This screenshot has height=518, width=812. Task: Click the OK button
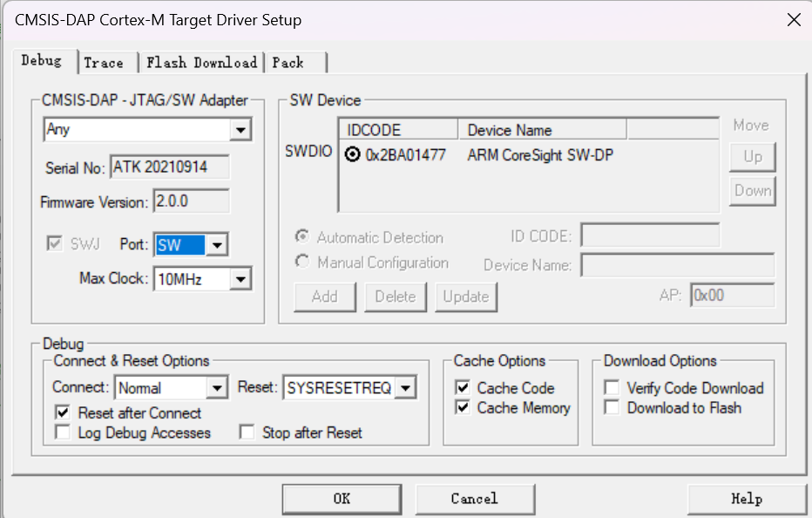click(x=342, y=499)
